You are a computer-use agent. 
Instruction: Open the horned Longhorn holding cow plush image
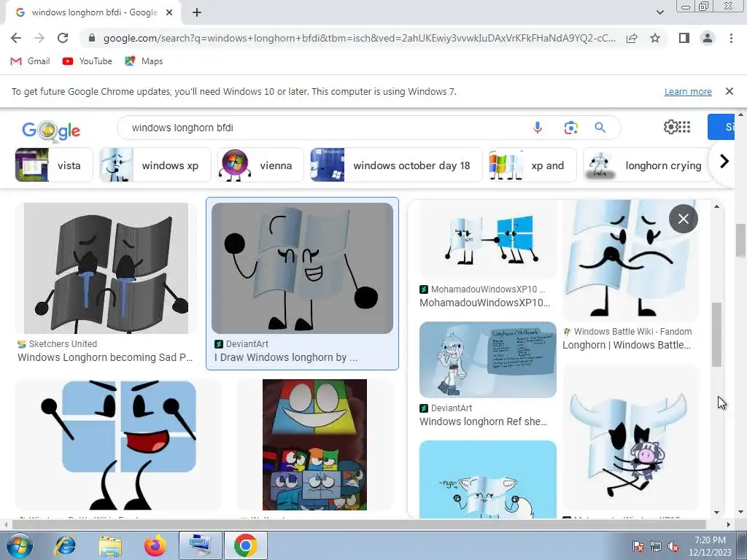point(630,437)
